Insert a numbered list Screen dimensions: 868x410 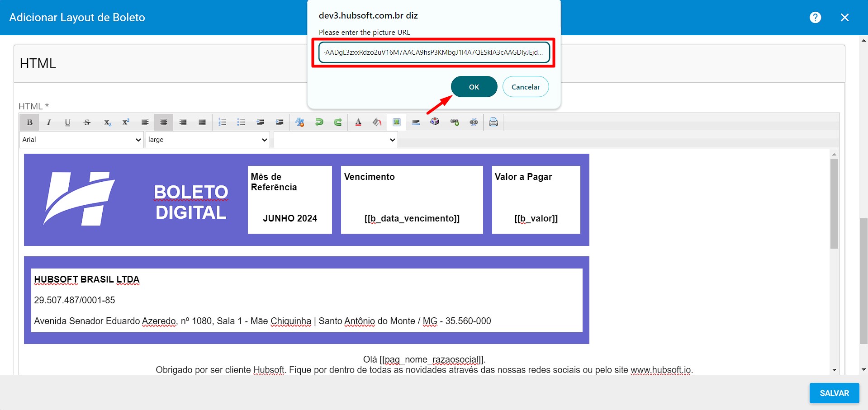click(222, 122)
